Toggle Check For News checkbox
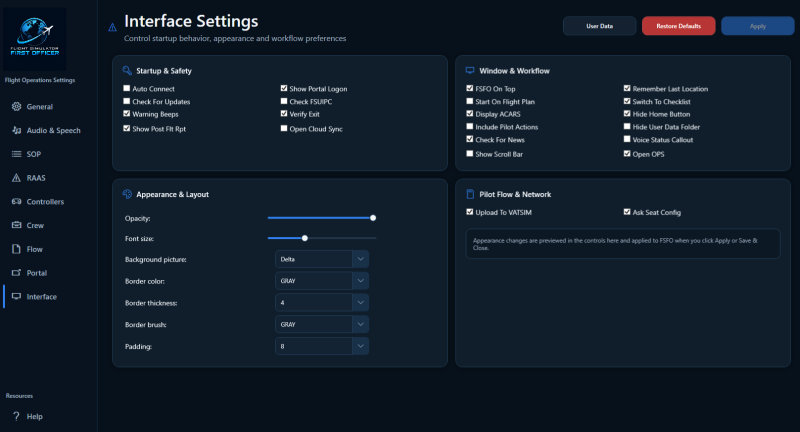The height and width of the screenshot is (432, 800). [469, 139]
